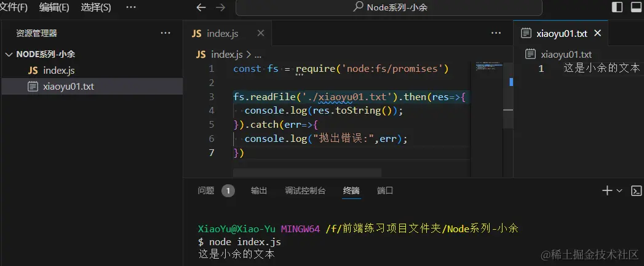Click the terminal path /f/前端练习项目文件夹
644x266 pixels.
pos(383,229)
